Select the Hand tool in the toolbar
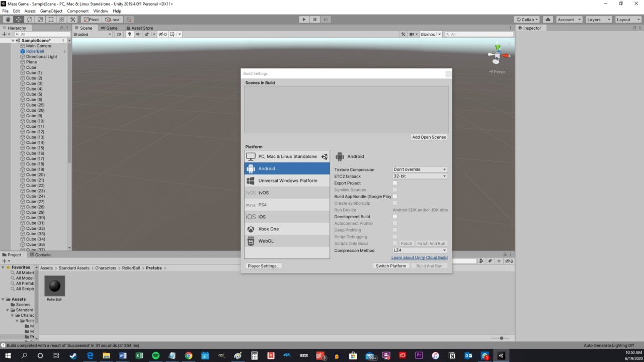The height and width of the screenshot is (362, 644). 8,19
